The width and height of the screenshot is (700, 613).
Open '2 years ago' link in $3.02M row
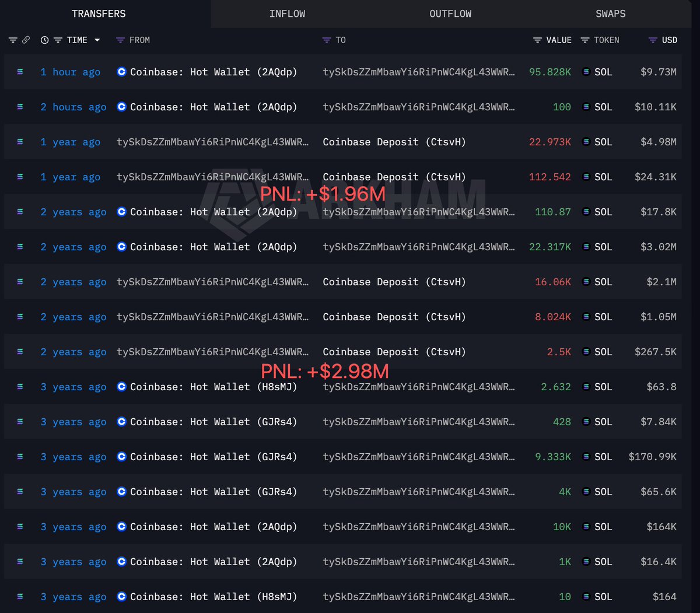pos(73,247)
